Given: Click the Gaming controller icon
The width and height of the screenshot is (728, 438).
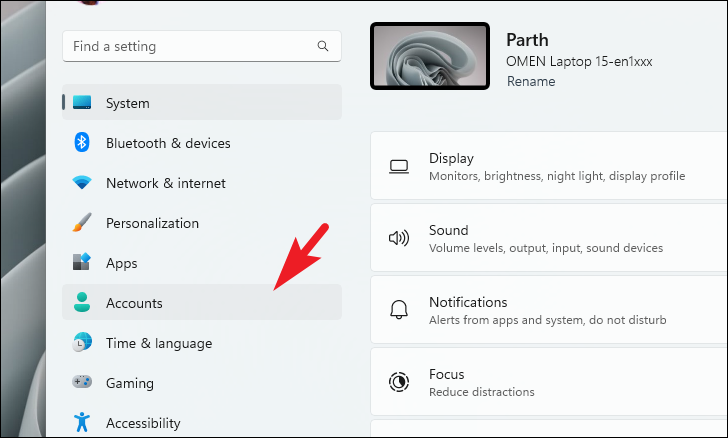Looking at the screenshot, I should pyautogui.click(x=82, y=382).
